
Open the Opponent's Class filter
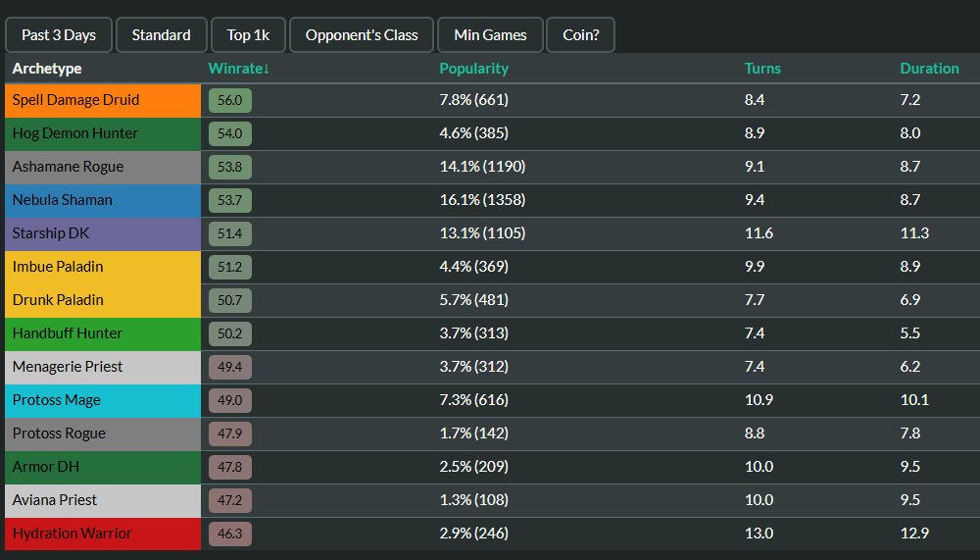362,35
